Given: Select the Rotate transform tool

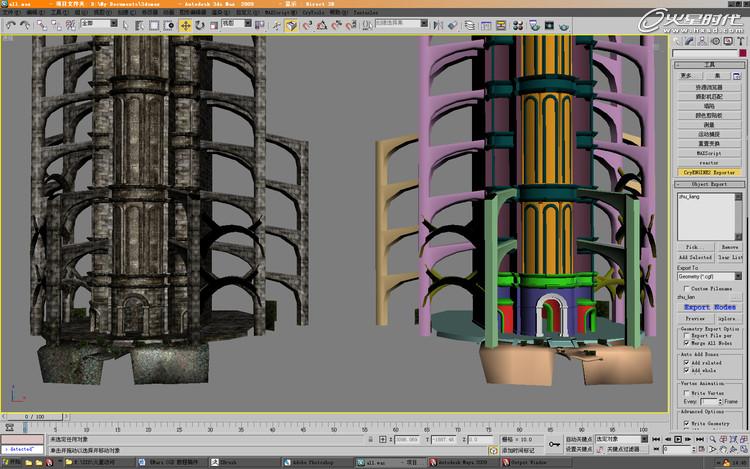Looking at the screenshot, I should [199, 23].
